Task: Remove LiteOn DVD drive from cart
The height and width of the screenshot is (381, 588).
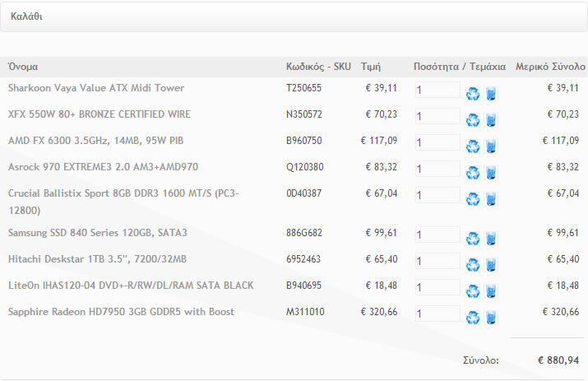Action: tap(491, 291)
